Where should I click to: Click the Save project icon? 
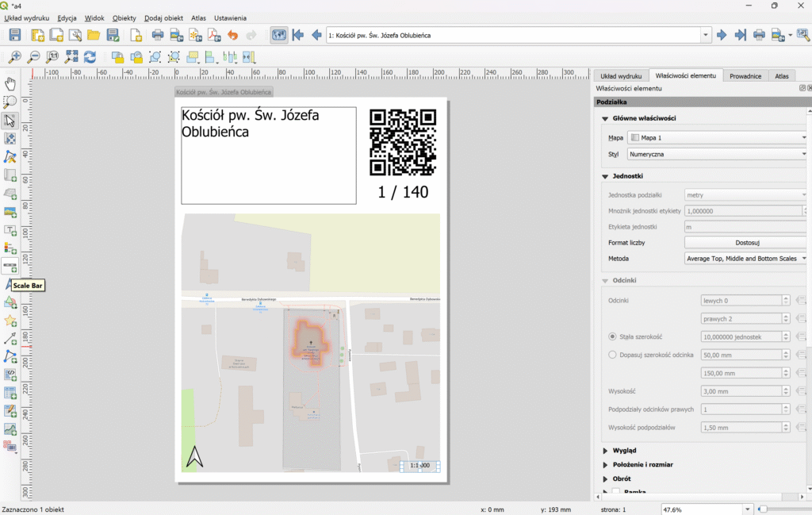point(15,35)
